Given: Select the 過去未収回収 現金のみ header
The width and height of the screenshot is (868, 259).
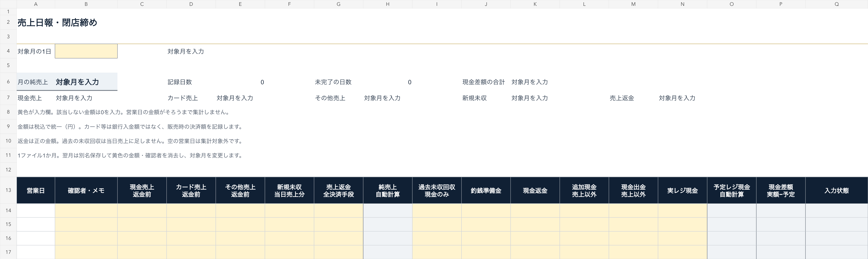Looking at the screenshot, I should (x=437, y=190).
